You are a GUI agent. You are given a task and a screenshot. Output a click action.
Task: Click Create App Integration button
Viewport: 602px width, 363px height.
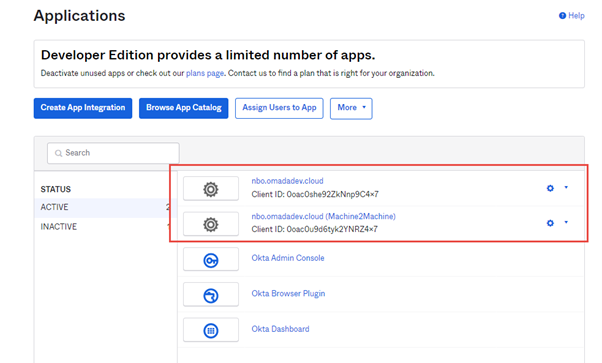(83, 108)
